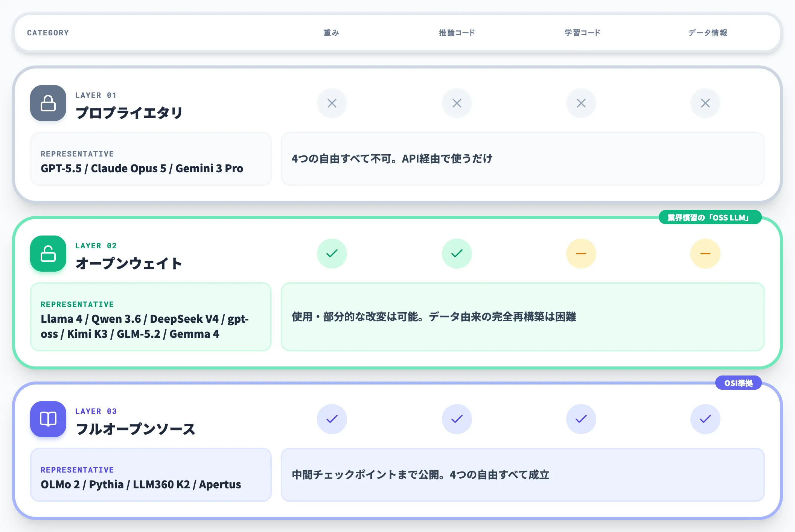Click the LAYER 01 label
The width and height of the screenshot is (795, 532).
tap(96, 95)
